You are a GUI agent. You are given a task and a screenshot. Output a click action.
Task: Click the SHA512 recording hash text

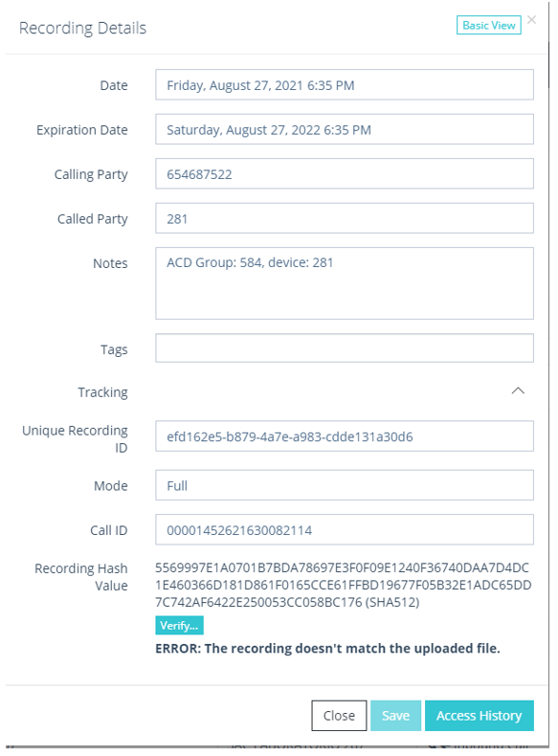pos(343,585)
